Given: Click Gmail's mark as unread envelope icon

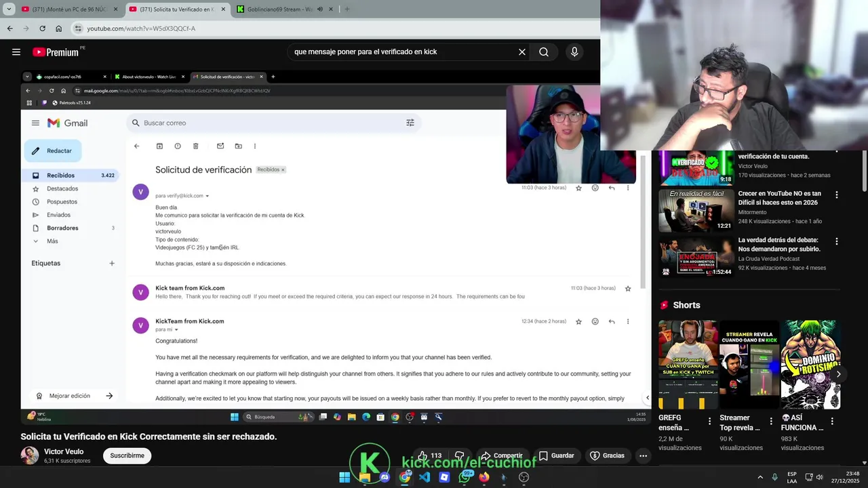Looking at the screenshot, I should (220, 146).
